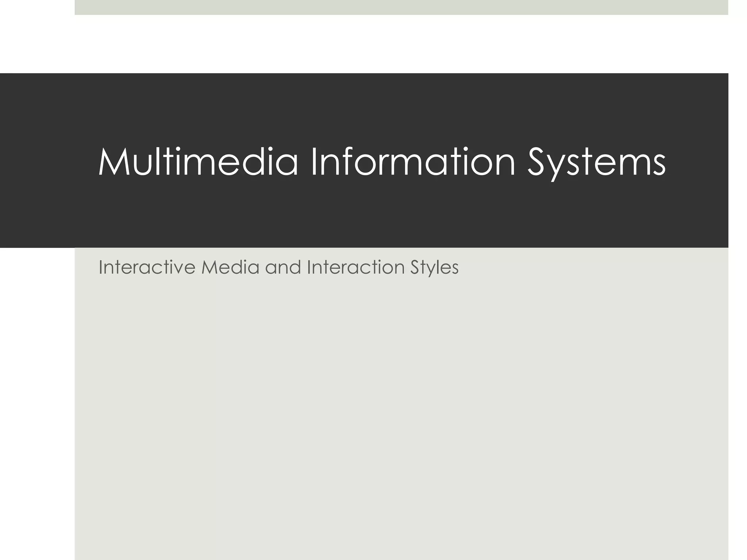Click the capital "S" in "Styles"
Image resolution: width=747 pixels, height=560 pixels.
point(415,267)
